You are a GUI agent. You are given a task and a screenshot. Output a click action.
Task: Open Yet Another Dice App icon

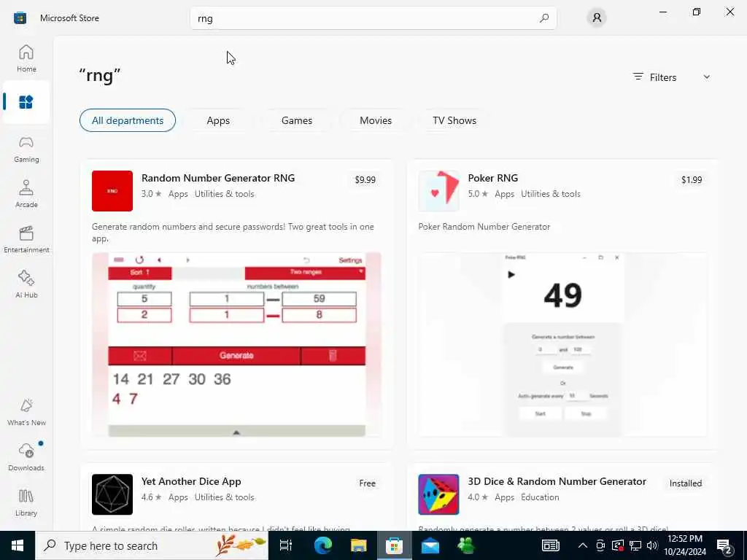pos(112,494)
